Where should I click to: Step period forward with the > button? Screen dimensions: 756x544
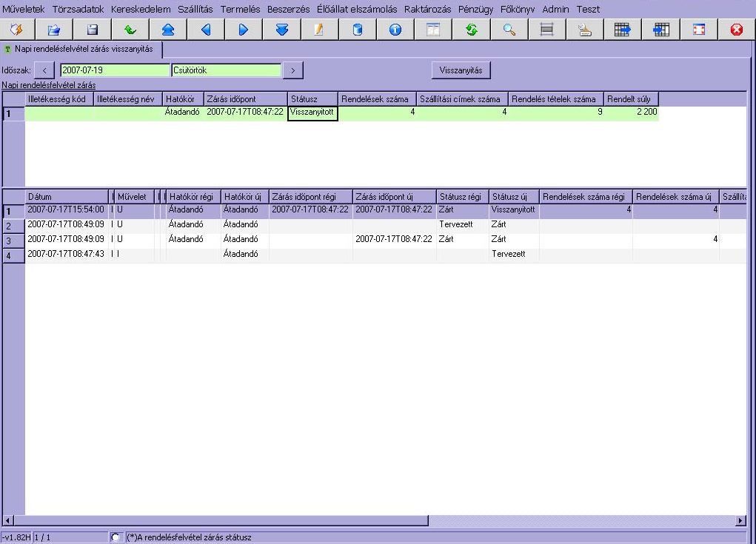pos(293,70)
